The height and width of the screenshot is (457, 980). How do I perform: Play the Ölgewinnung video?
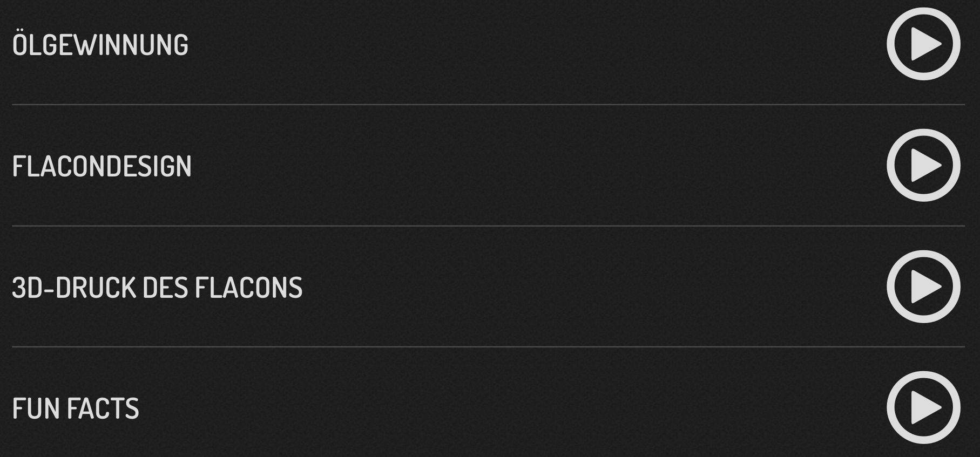pyautogui.click(x=923, y=44)
